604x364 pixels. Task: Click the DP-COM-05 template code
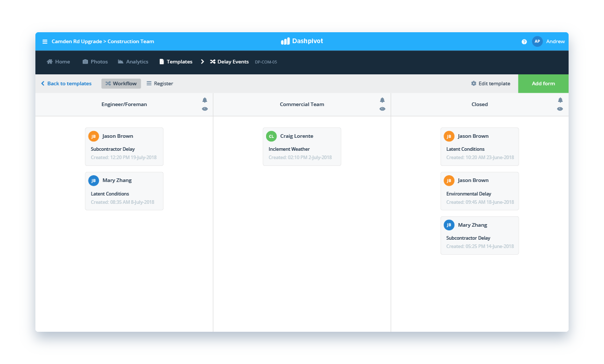point(266,62)
